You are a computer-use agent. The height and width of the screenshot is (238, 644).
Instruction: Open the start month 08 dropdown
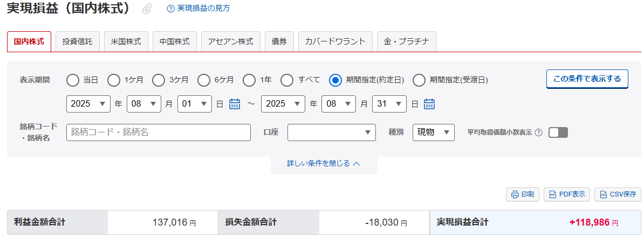pos(144,104)
